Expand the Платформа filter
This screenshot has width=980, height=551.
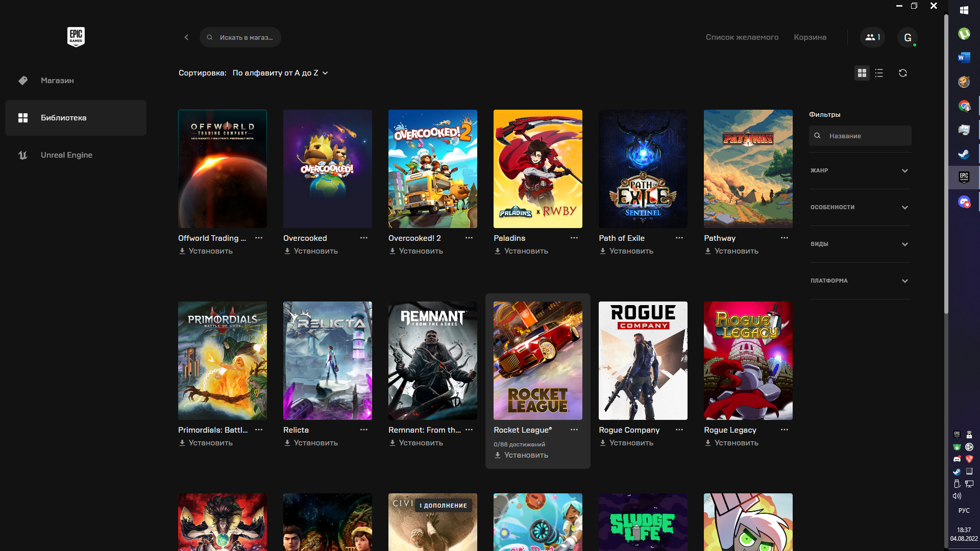tap(860, 281)
